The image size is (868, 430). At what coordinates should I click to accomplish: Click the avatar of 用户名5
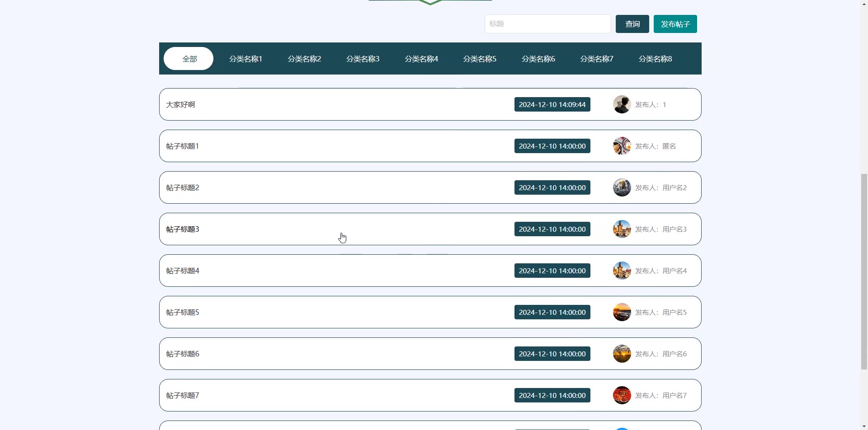622,312
